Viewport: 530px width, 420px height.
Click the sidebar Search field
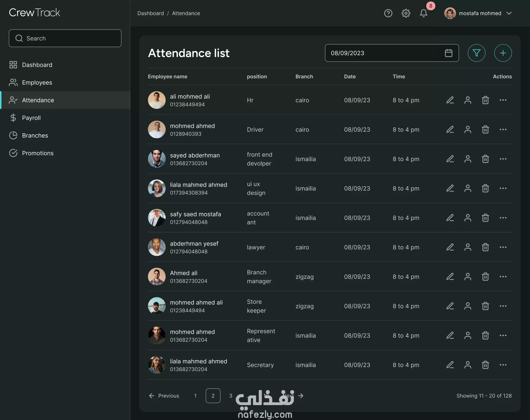coord(65,38)
